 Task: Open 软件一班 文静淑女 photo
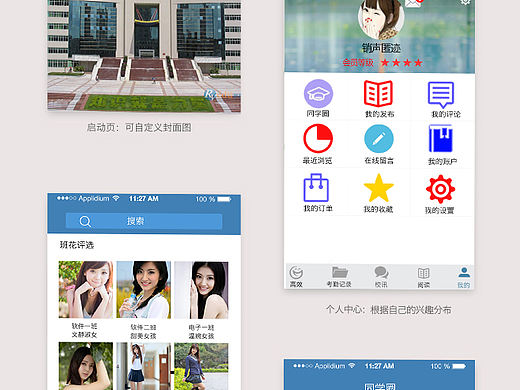[86, 289]
